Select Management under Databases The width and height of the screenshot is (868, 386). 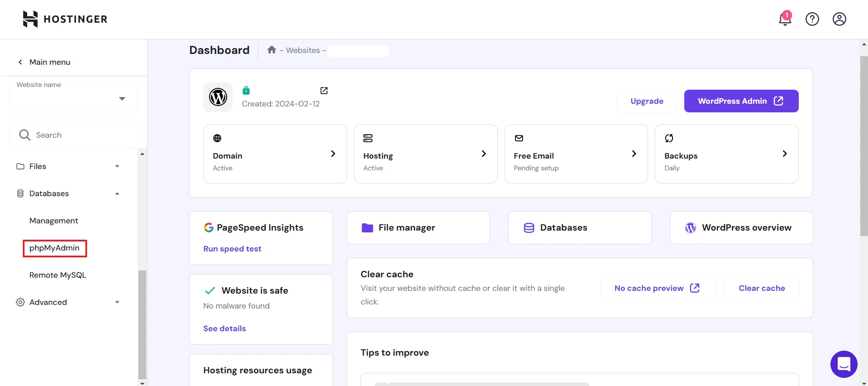[x=54, y=221]
